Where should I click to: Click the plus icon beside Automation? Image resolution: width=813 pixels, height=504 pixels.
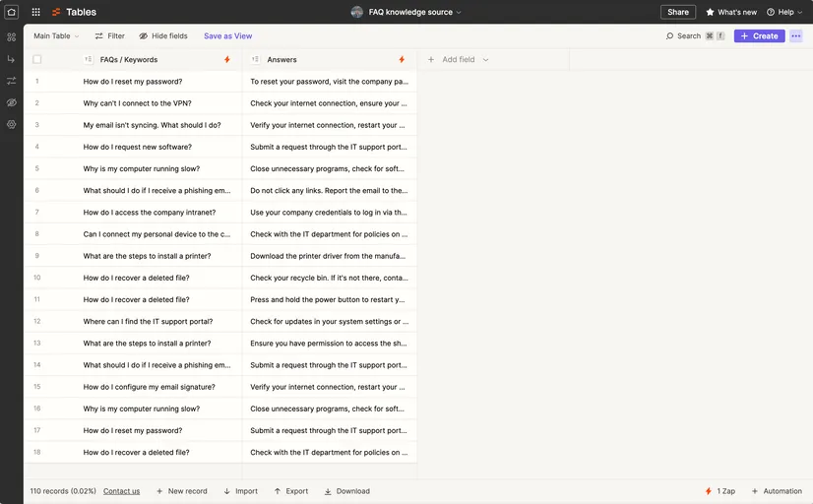click(755, 491)
